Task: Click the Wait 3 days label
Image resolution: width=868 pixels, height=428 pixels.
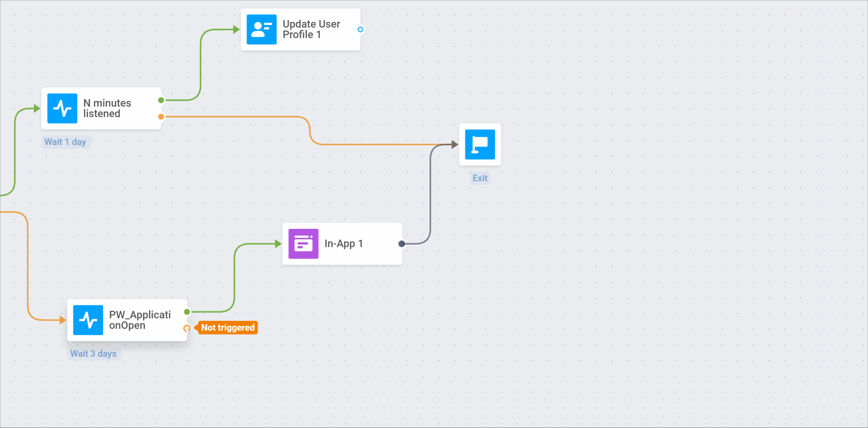Action: click(x=93, y=353)
